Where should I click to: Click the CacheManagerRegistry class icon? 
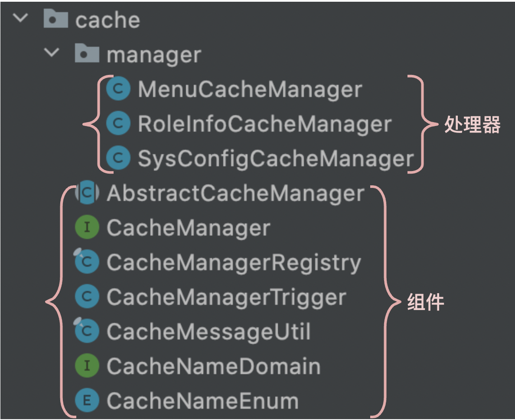(87, 262)
